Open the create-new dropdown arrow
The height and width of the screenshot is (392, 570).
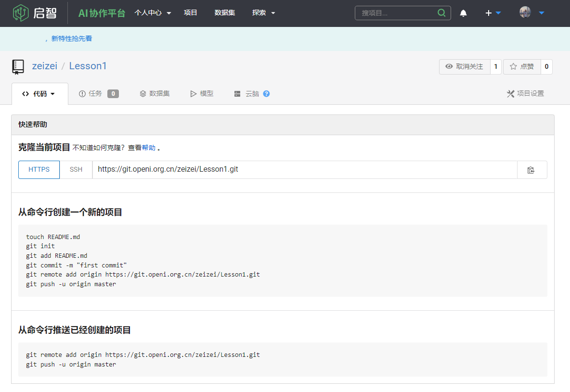coord(498,13)
